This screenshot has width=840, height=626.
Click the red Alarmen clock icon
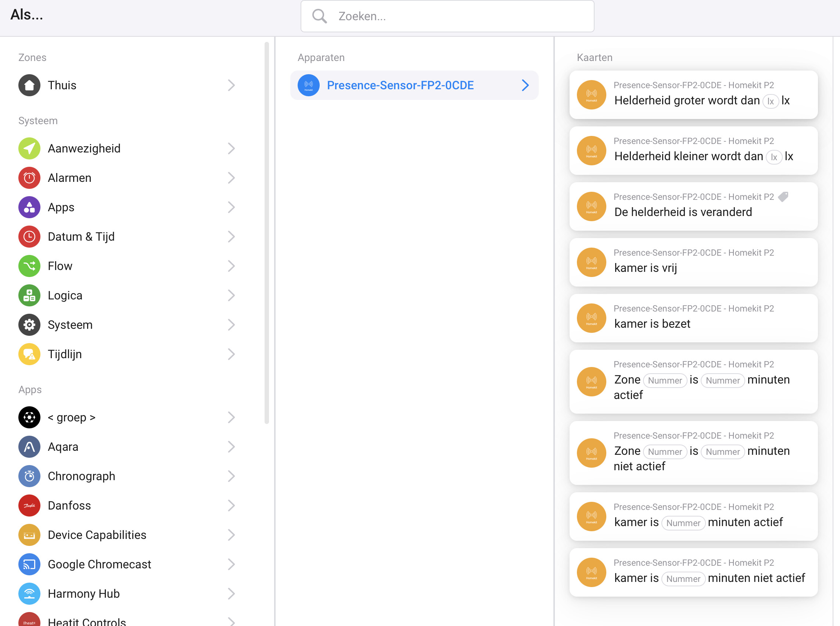click(x=29, y=178)
